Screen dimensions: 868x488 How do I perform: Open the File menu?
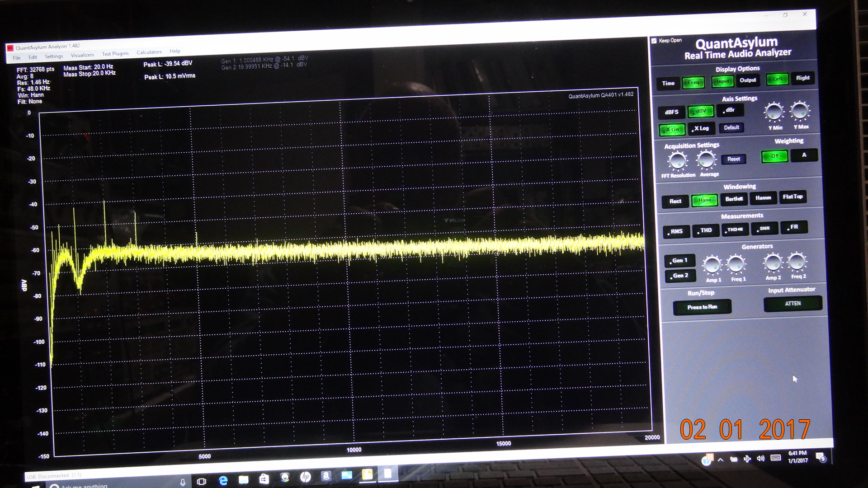point(17,58)
